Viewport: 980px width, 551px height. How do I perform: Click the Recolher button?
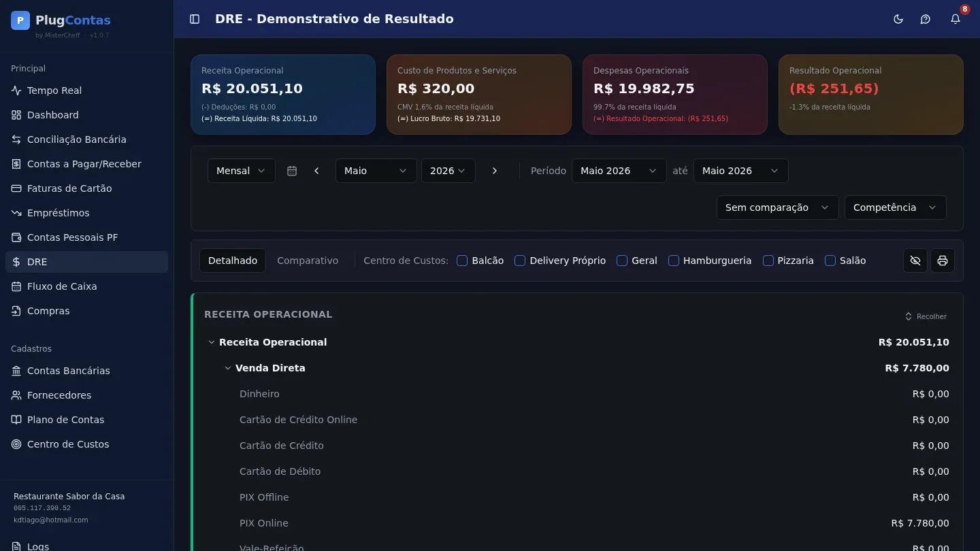926,316
